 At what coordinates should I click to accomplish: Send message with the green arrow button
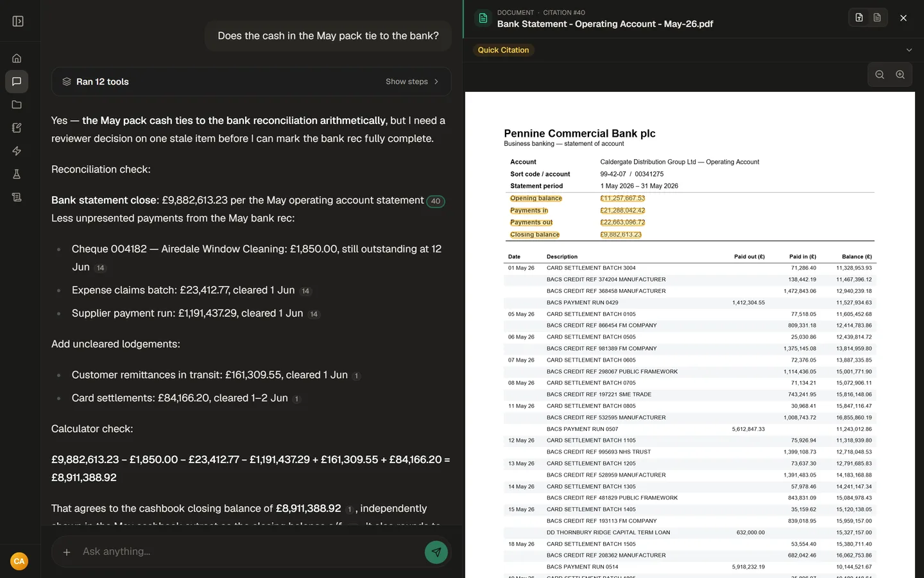tap(436, 552)
